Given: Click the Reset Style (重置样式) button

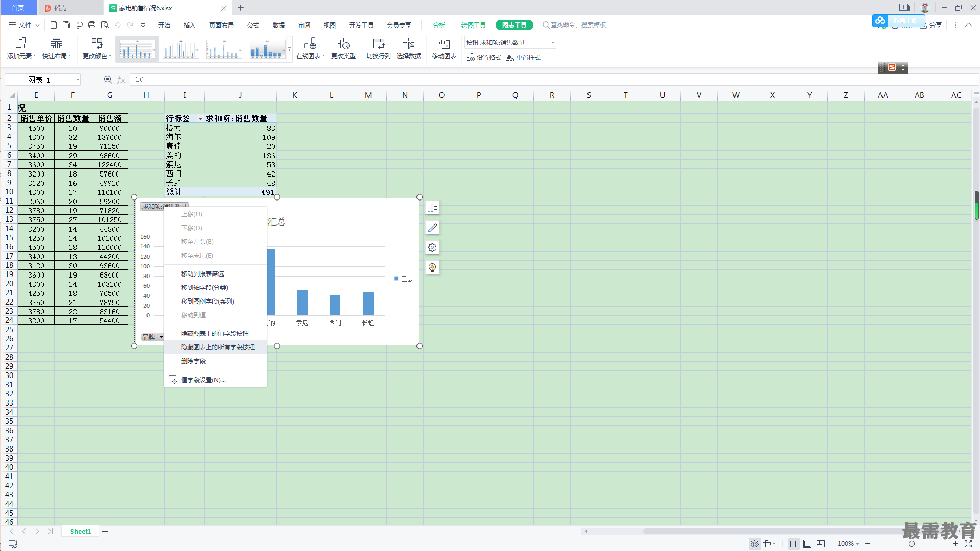Looking at the screenshot, I should click(523, 58).
